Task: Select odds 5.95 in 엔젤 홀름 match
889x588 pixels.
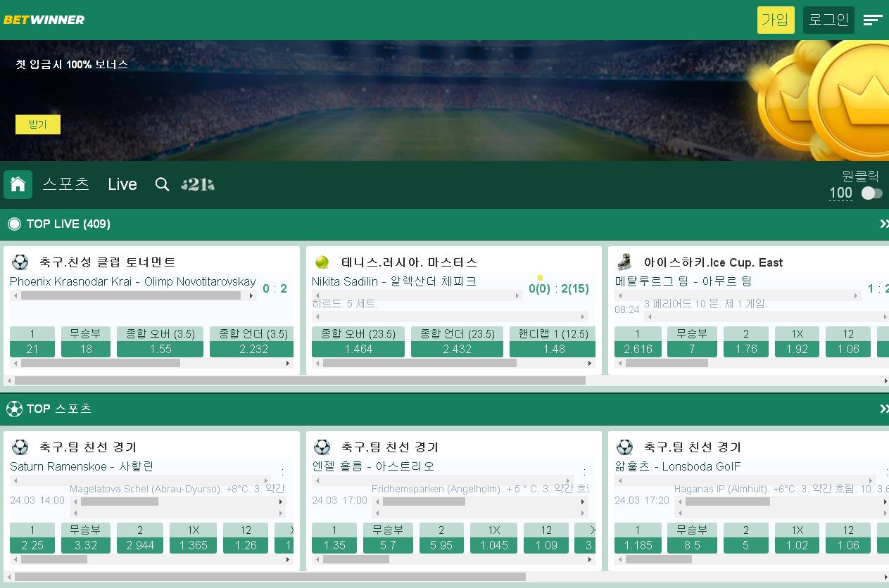Action: [x=441, y=538]
